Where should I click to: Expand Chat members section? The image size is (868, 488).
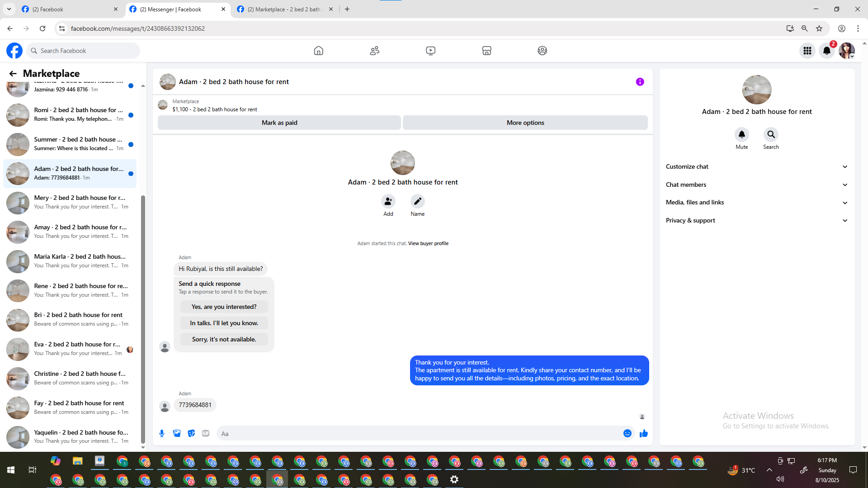point(756,185)
